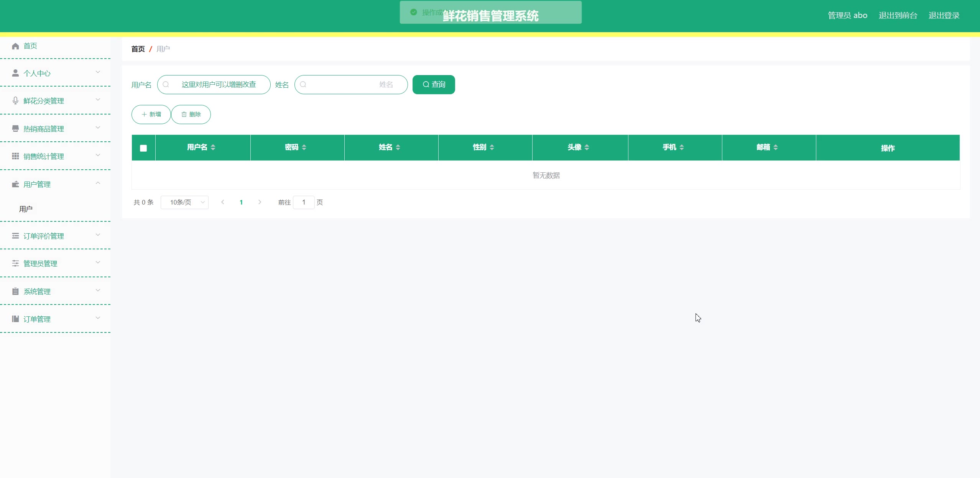
Task: Click the home icon in sidebar
Action: click(15, 46)
